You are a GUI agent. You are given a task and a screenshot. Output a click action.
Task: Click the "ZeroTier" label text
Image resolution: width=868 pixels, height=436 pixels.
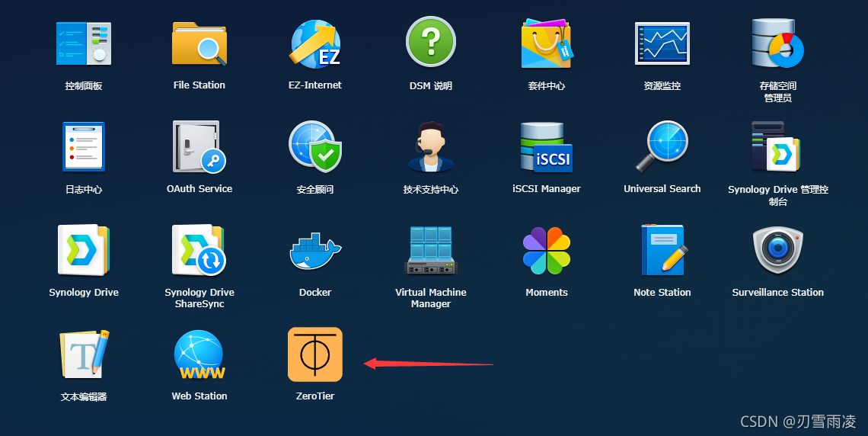[x=315, y=396]
